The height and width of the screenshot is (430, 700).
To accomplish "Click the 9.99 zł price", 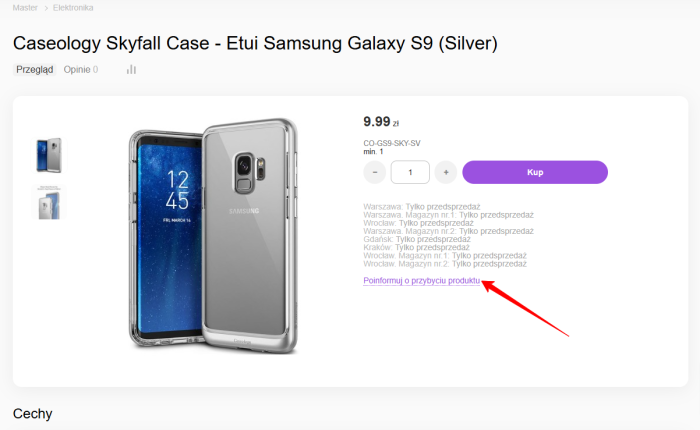I will point(381,121).
